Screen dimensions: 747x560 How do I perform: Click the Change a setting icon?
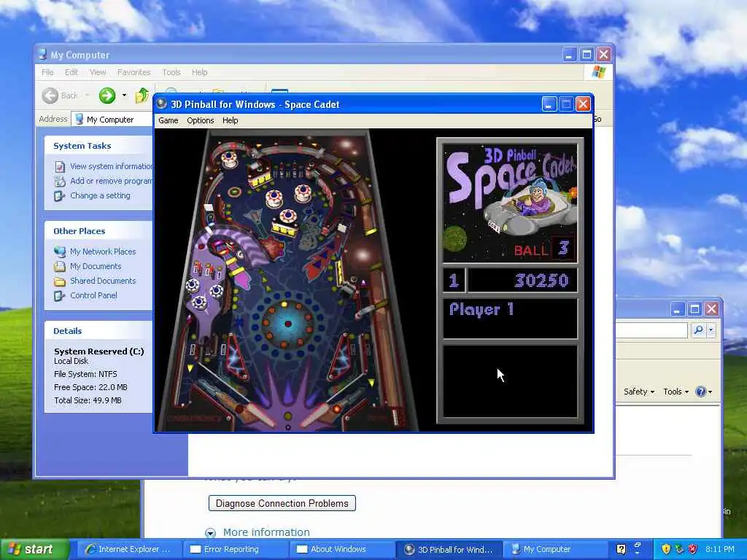click(60, 196)
